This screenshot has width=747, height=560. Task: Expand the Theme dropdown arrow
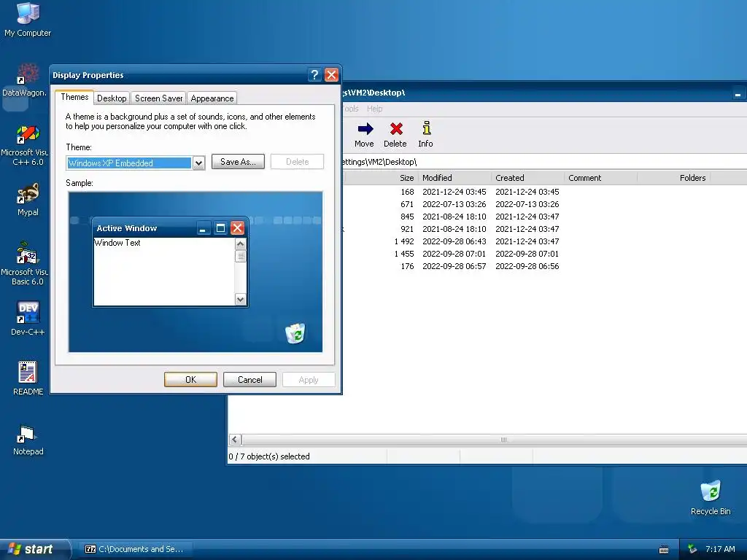pos(198,163)
